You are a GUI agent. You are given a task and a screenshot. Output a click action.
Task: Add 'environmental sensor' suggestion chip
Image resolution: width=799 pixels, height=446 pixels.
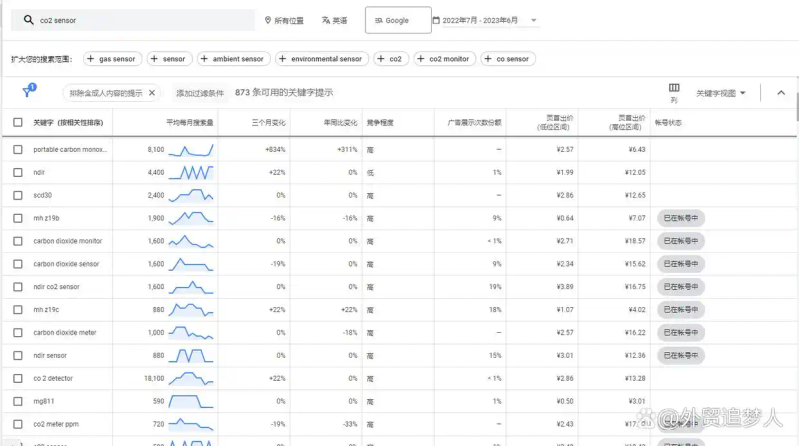(322, 59)
